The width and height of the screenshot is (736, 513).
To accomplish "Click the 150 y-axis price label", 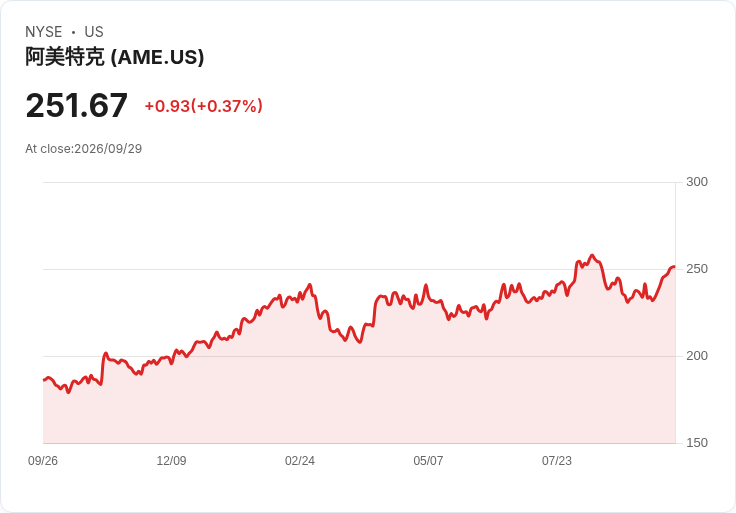I will [x=697, y=443].
